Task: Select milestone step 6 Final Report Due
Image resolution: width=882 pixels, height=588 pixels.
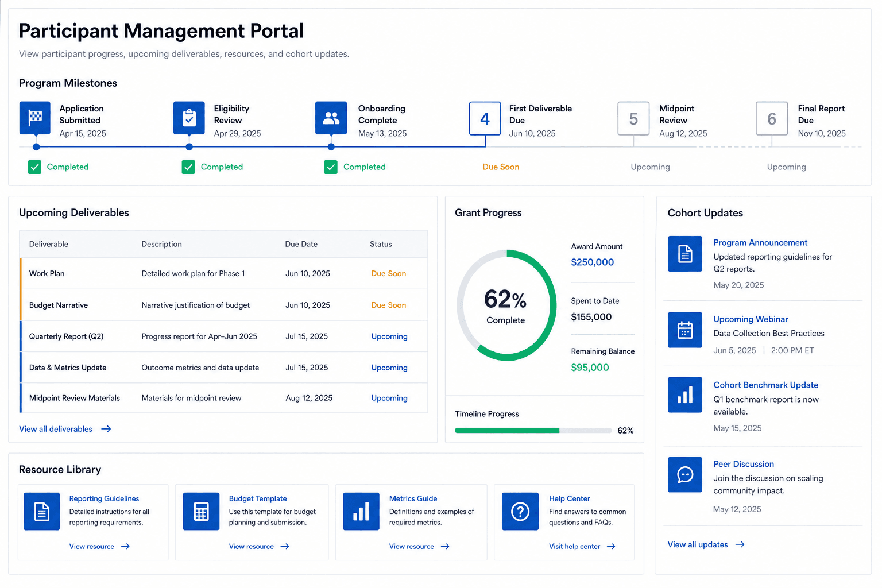Action: tap(772, 118)
